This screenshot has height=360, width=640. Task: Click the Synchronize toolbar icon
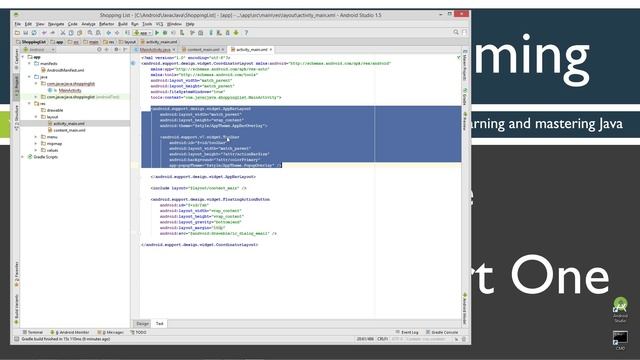click(x=34, y=33)
